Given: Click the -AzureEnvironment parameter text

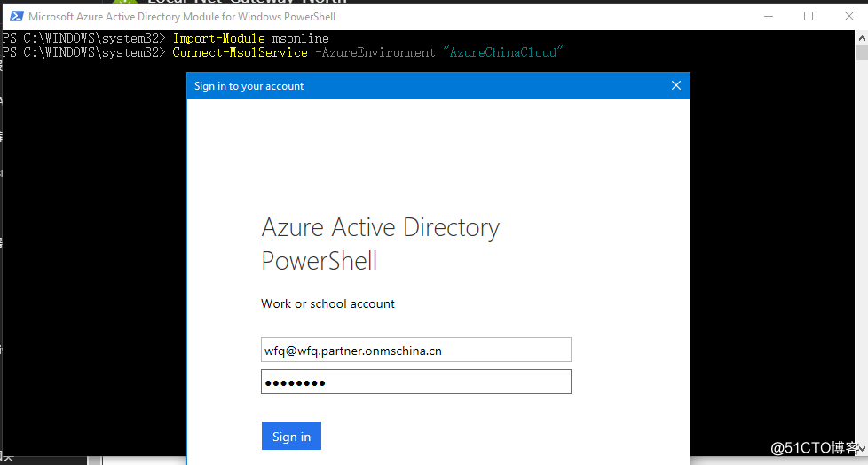Looking at the screenshot, I should click(x=375, y=52).
